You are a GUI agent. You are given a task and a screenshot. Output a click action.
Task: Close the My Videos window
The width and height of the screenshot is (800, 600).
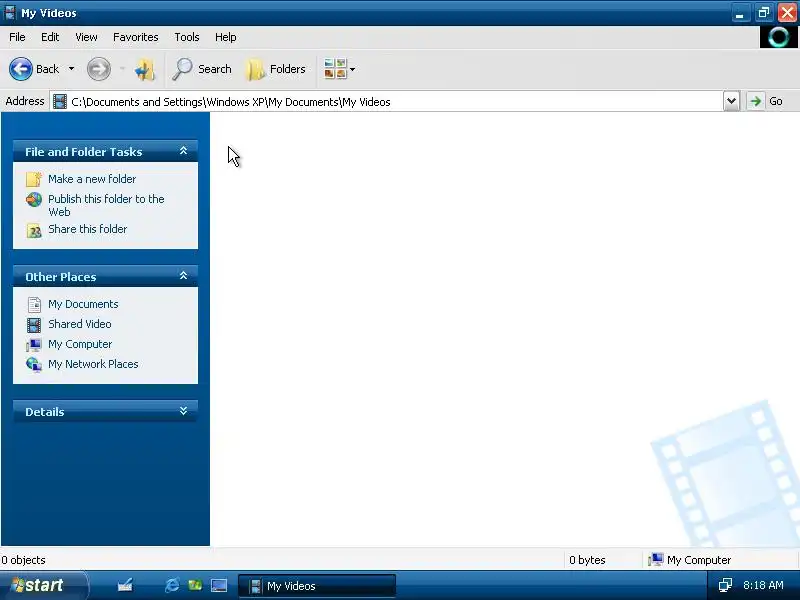pos(787,13)
